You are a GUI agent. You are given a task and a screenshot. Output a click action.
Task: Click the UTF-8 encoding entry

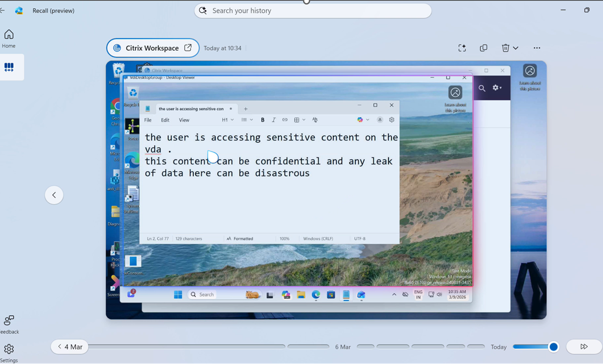point(360,239)
